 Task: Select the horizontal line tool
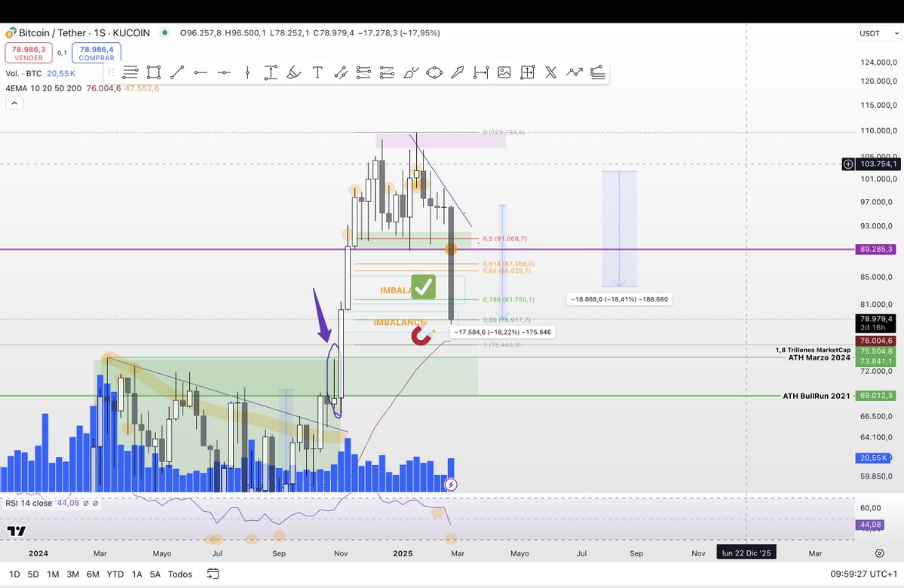(x=224, y=72)
